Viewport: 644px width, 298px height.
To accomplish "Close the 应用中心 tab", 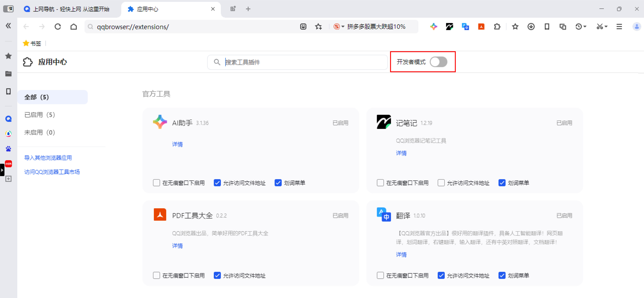I will (x=213, y=9).
